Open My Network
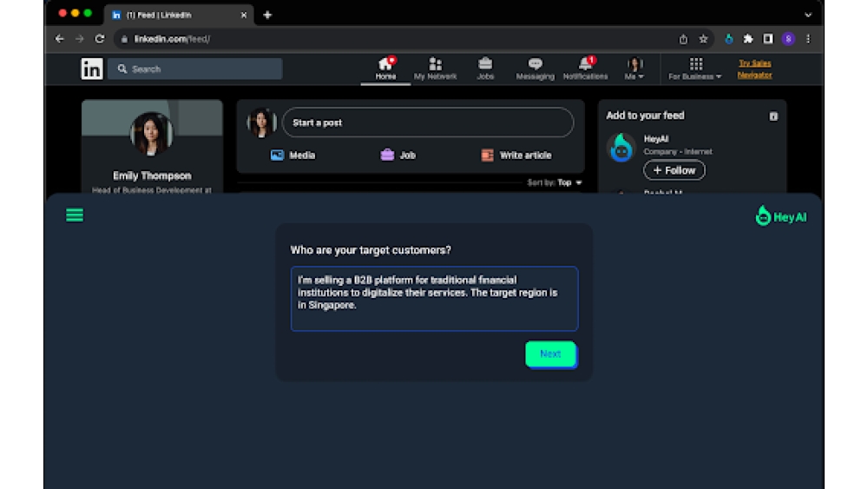This screenshot has height=489, width=868. (x=435, y=69)
